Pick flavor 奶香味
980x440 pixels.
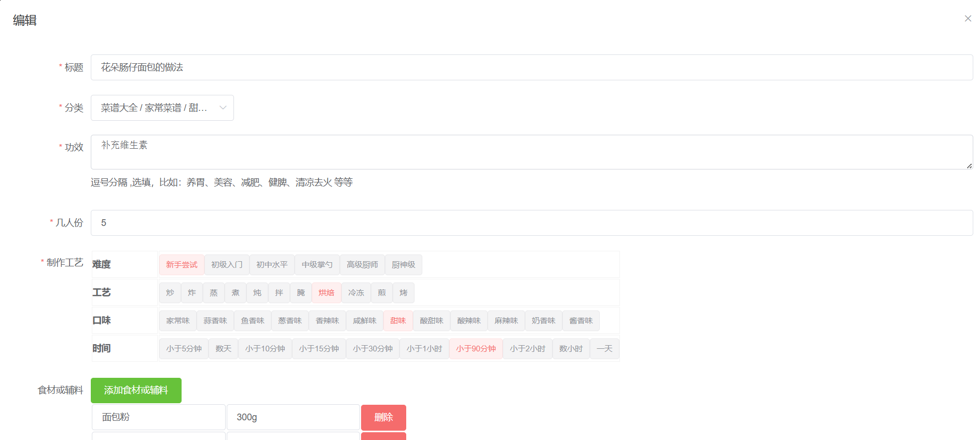pos(544,321)
